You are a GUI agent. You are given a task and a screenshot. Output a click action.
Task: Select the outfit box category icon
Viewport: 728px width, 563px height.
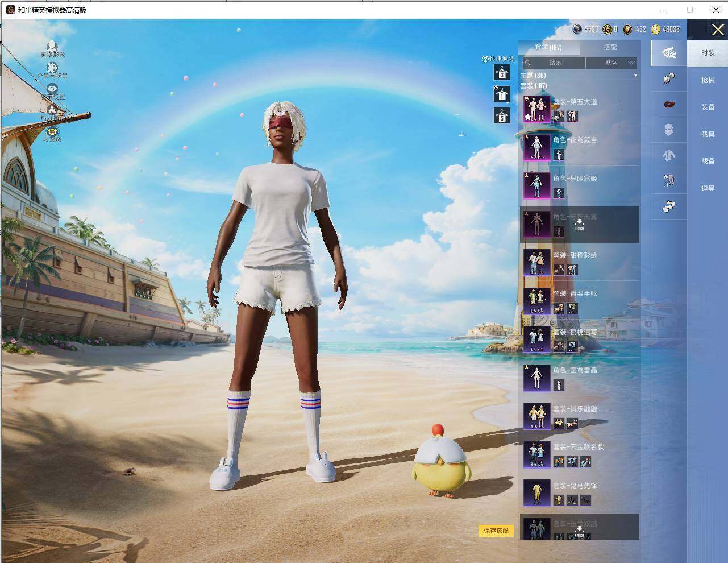pyautogui.click(x=669, y=53)
